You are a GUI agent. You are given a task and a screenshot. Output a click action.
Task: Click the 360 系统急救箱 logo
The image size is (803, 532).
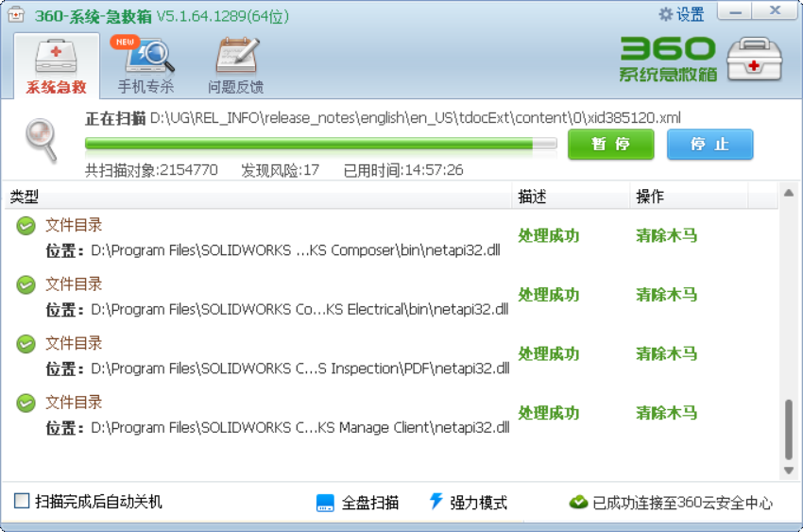[668, 59]
